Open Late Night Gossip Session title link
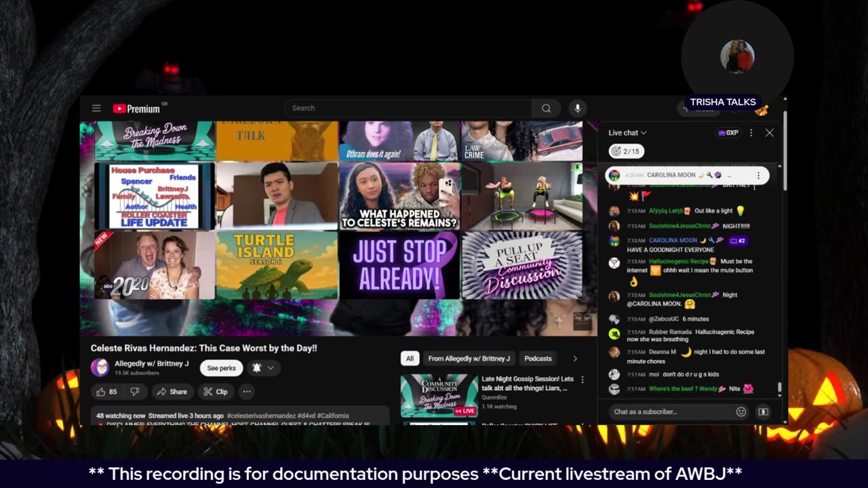Screen dimensions: 868x488 (528, 384)
